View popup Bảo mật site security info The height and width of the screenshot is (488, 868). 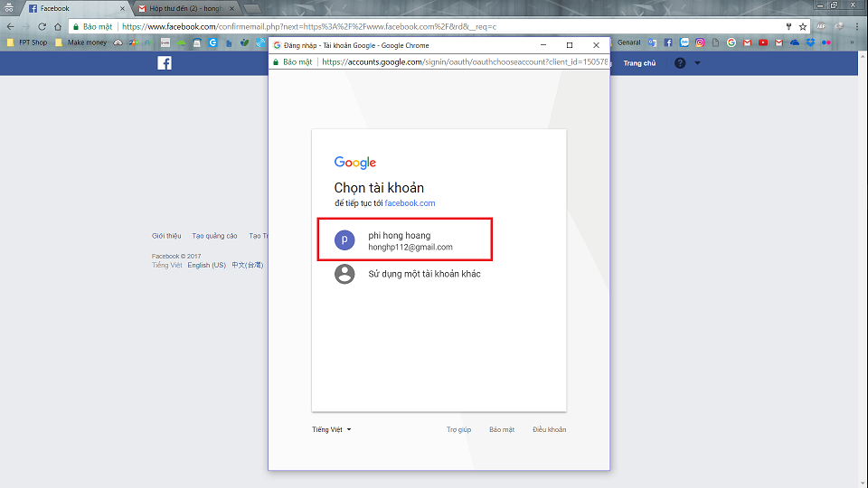click(292, 62)
